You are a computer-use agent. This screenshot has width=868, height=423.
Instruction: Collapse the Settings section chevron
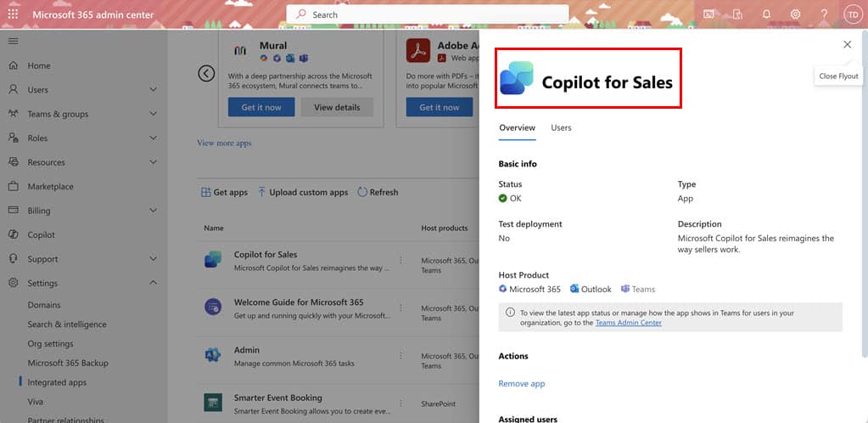(154, 283)
